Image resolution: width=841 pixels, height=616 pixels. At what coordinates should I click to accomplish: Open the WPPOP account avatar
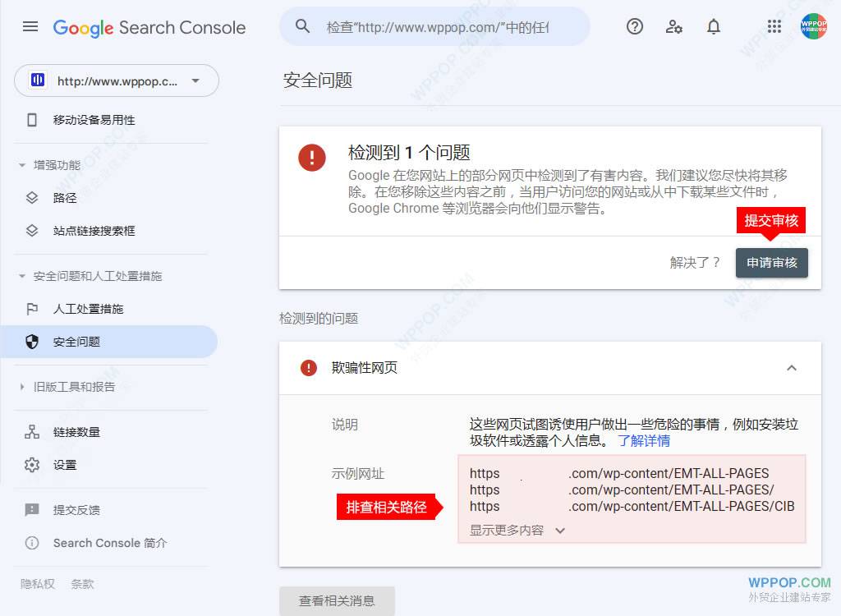tap(814, 26)
